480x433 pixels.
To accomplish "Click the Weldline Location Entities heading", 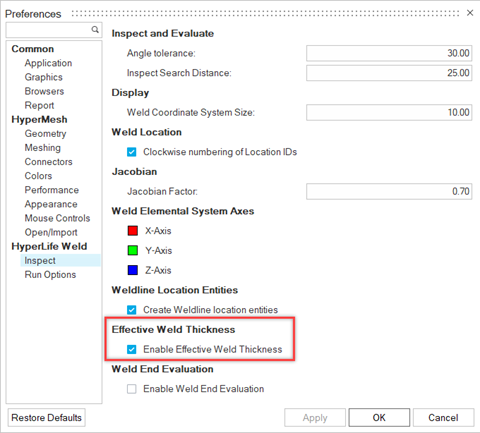I will tap(175, 290).
